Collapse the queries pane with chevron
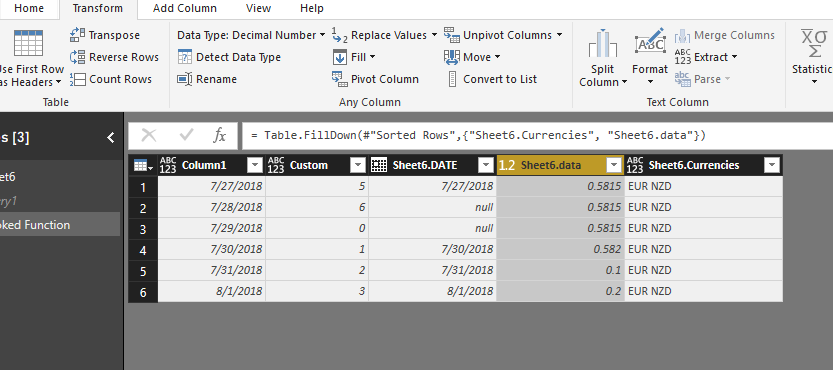The height and width of the screenshot is (370, 833). click(110, 138)
